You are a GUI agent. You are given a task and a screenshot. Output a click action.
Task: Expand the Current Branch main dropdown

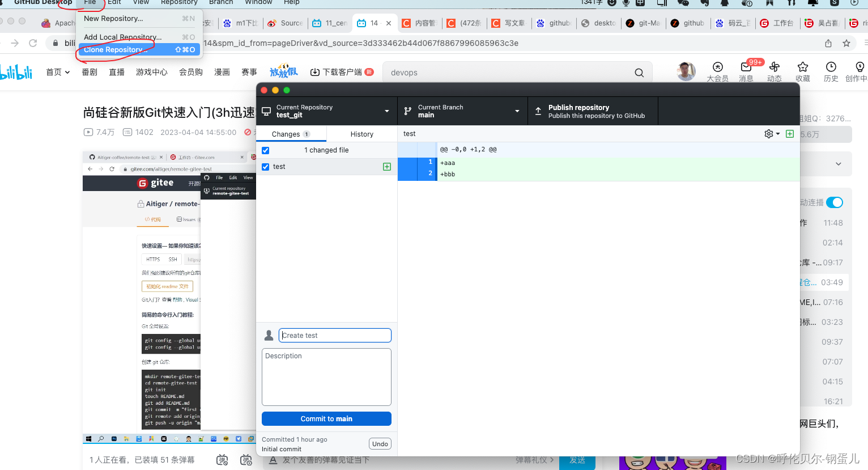517,111
